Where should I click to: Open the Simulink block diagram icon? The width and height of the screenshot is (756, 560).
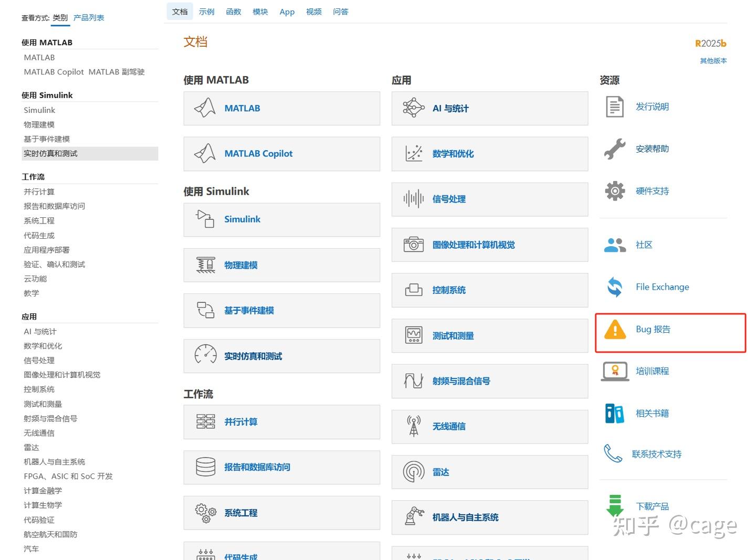tap(205, 219)
